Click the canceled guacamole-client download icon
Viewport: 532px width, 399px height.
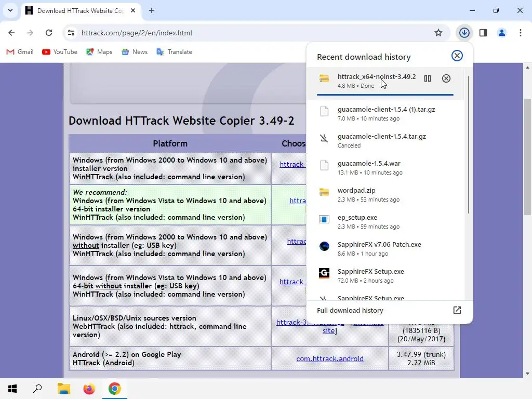(324, 138)
